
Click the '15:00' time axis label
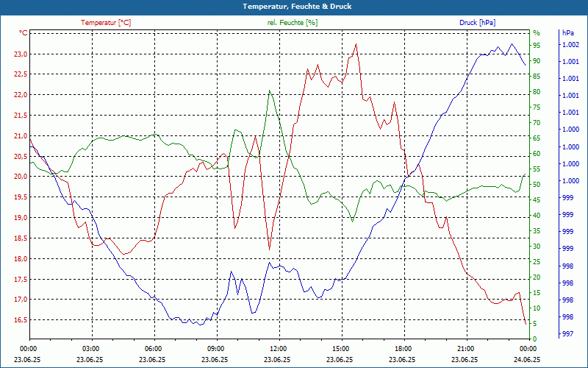pos(340,349)
